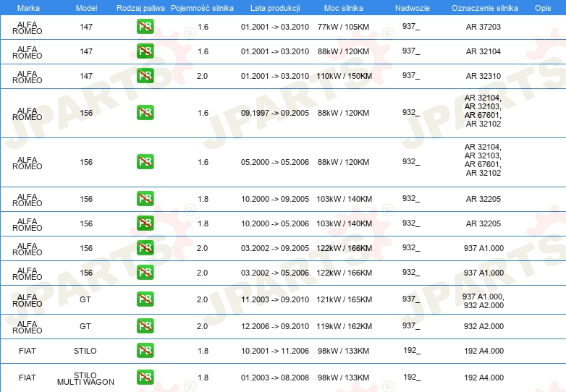This screenshot has width=566, height=392.
Task: Click engine size 2.0 in AR 32310 row
Action: [x=202, y=76]
